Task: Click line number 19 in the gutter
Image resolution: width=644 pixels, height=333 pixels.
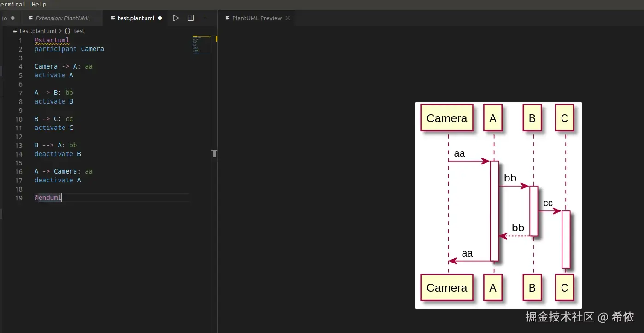Action: tap(18, 198)
